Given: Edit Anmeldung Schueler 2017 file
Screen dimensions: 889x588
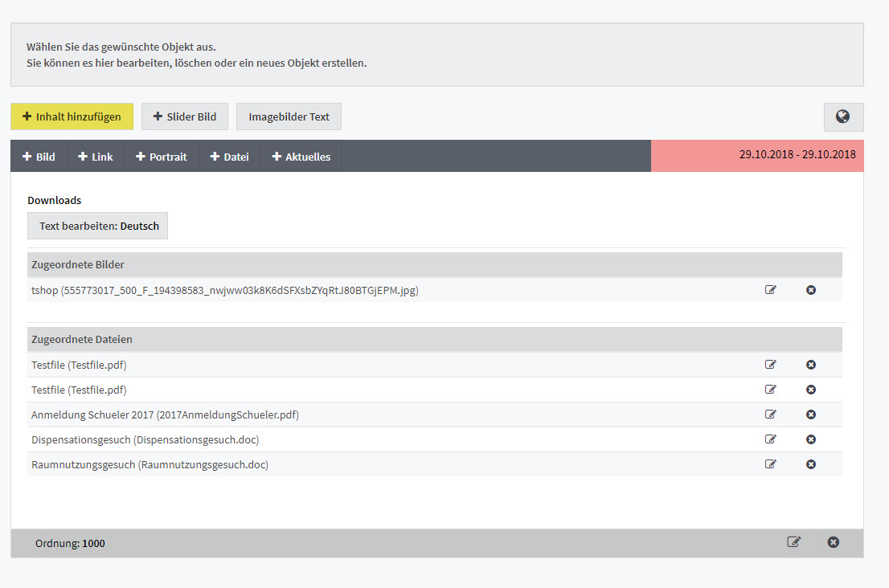Looking at the screenshot, I should [x=770, y=414].
